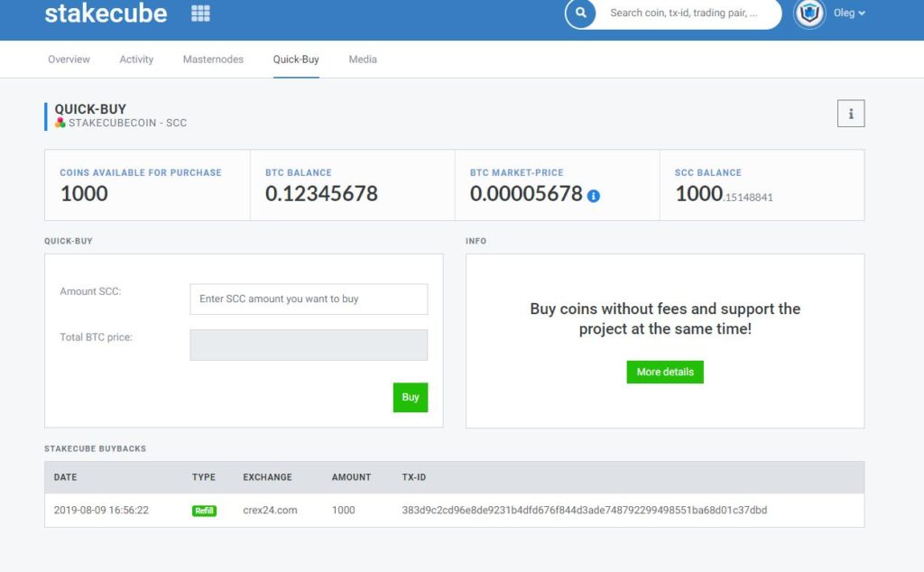Open the info panel icon near QUICK-BUY header
This screenshot has width=924, height=572.
point(850,113)
